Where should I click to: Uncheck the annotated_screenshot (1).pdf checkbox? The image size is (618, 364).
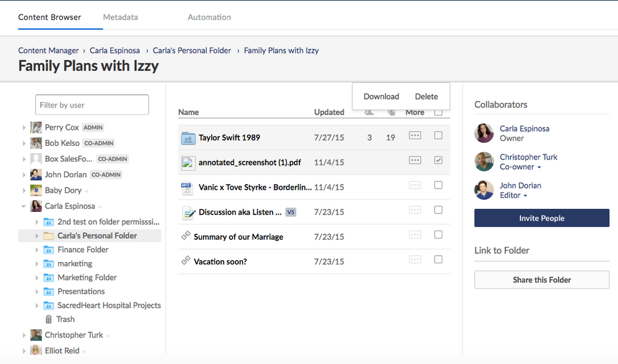point(438,160)
